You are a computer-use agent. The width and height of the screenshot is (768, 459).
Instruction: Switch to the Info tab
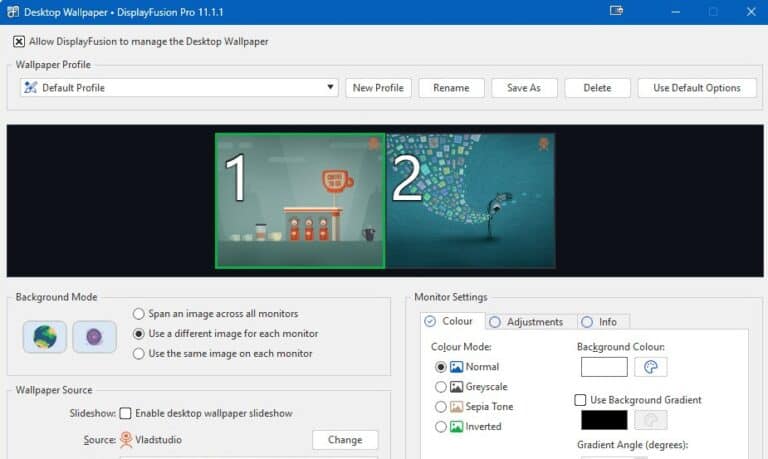pyautogui.click(x=604, y=322)
